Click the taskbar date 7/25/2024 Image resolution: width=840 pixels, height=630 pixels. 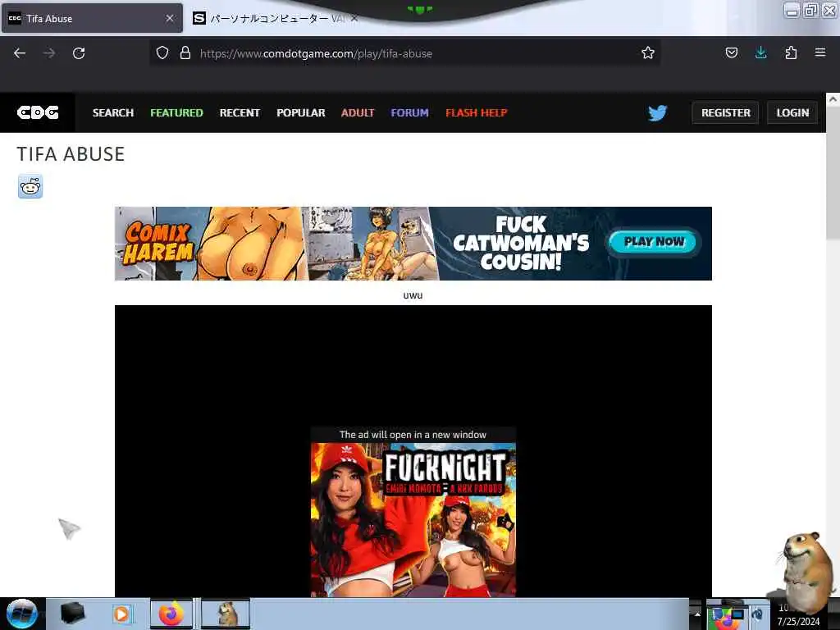[x=798, y=622]
